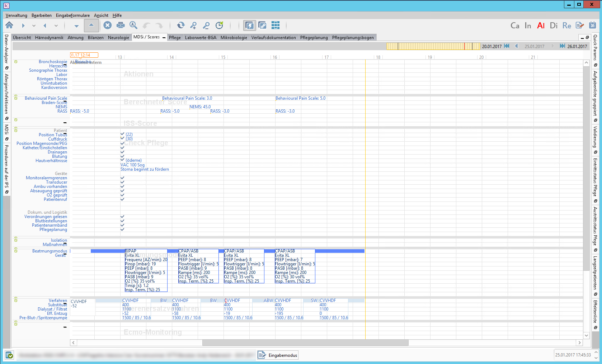Click the refresh arrows icon
The height and width of the screenshot is (364, 602).
181,25
